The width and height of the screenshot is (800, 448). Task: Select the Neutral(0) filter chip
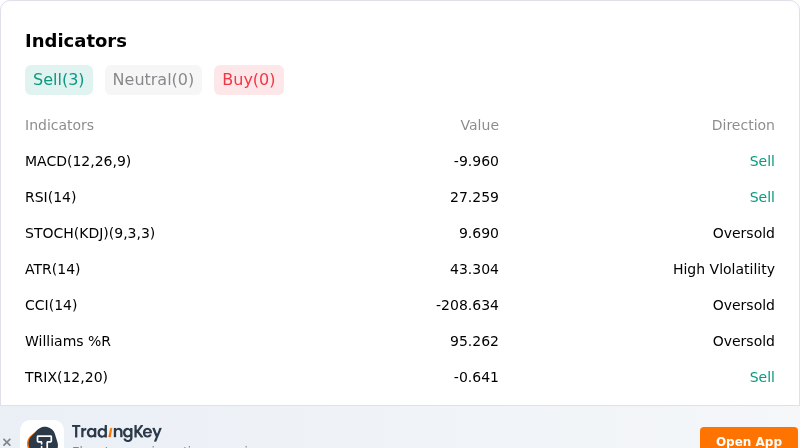[x=153, y=80]
